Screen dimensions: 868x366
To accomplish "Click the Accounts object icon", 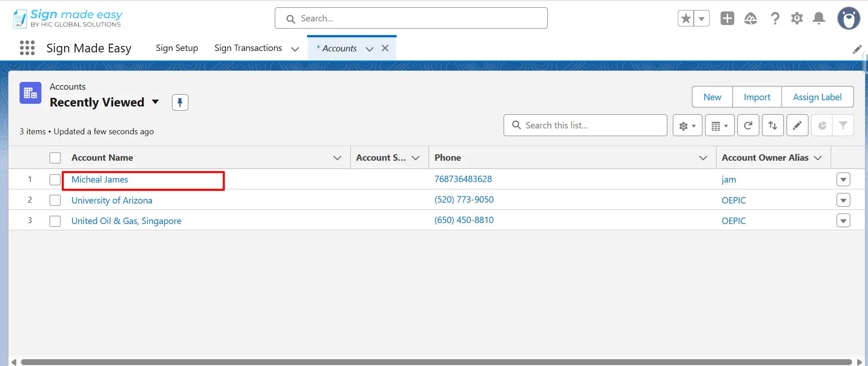I will click(x=30, y=93).
